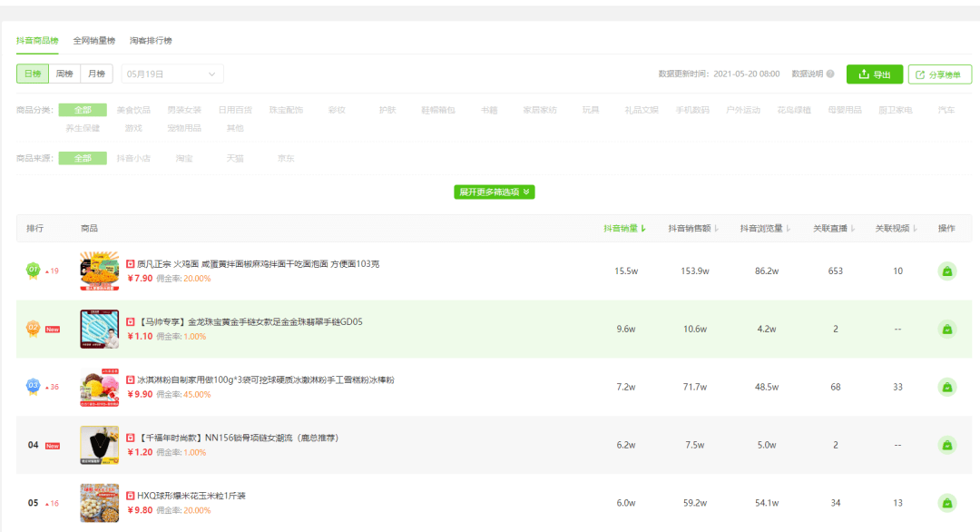This screenshot has width=980, height=532.
Task: Click the sort arrow on 抖音浏览量 column
Action: click(x=788, y=229)
